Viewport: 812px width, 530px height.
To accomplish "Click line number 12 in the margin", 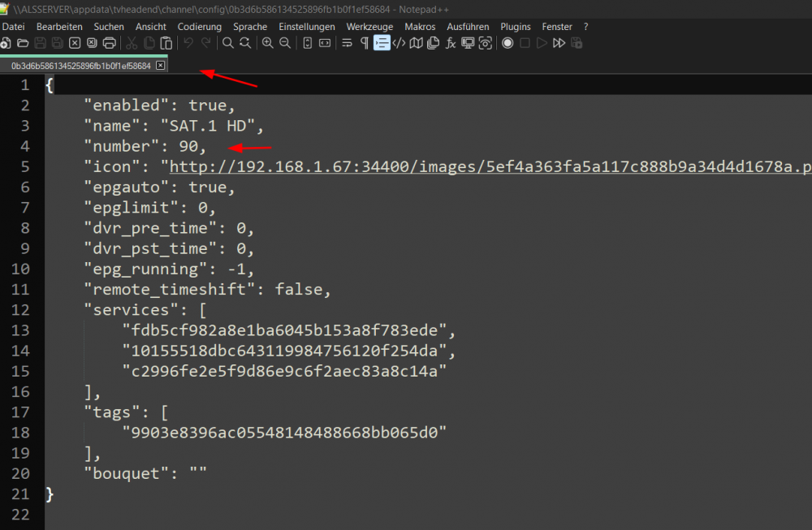I will point(20,310).
